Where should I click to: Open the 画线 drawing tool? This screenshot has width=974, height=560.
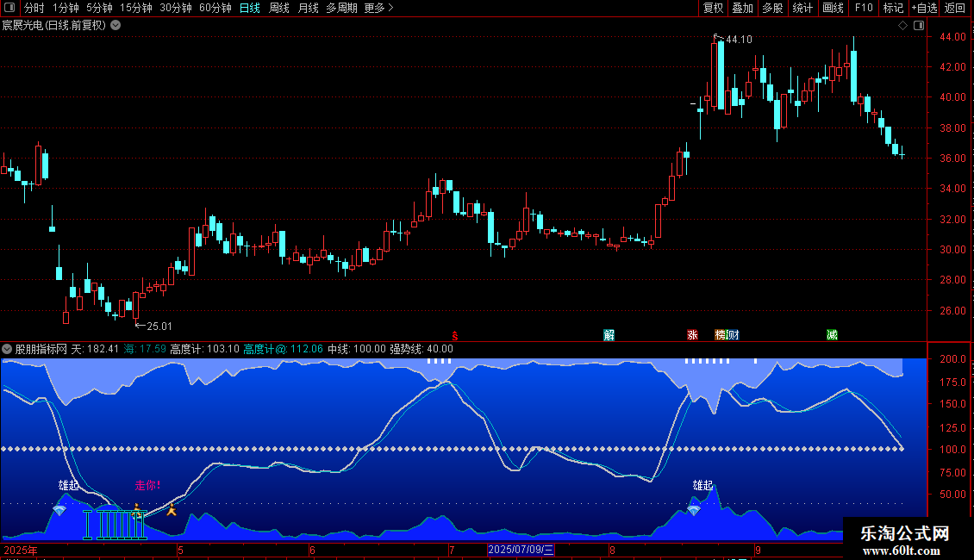[833, 8]
